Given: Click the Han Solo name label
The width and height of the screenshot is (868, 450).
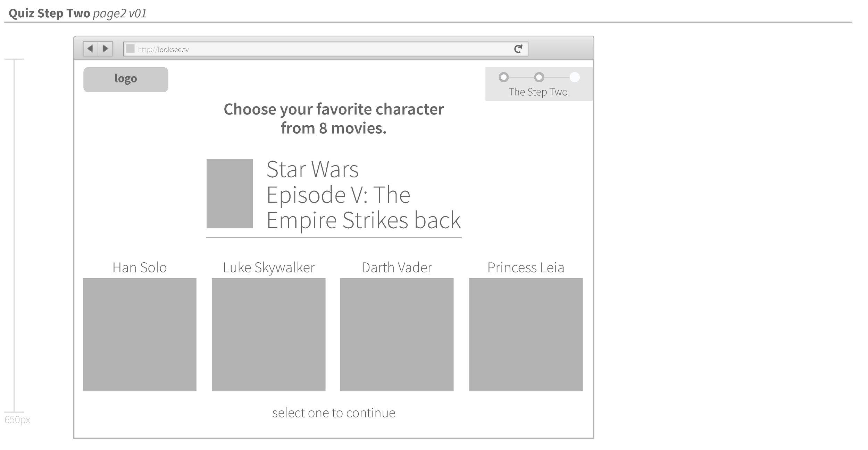Looking at the screenshot, I should [140, 268].
